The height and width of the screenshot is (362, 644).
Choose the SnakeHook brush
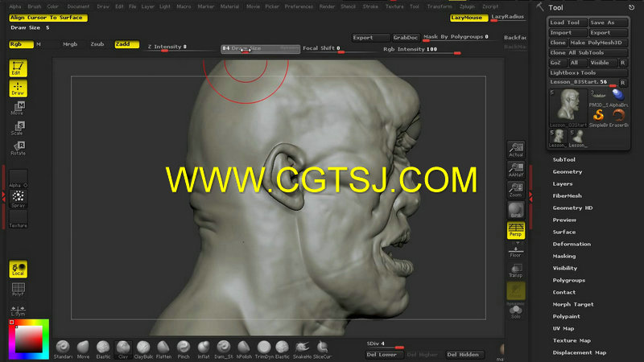pyautogui.click(x=303, y=350)
